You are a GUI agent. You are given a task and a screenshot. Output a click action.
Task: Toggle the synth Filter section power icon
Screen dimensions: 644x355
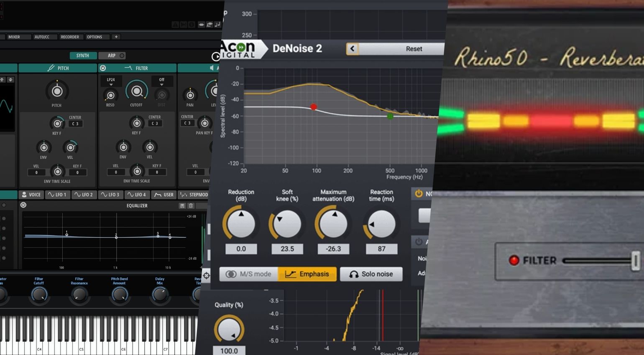pos(103,68)
